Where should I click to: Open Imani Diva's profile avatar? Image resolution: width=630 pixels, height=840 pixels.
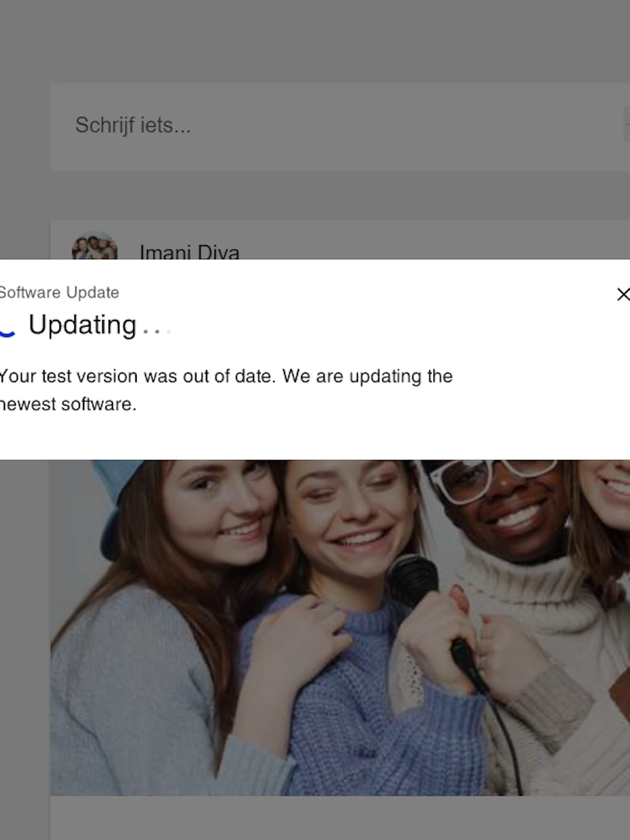(x=94, y=245)
